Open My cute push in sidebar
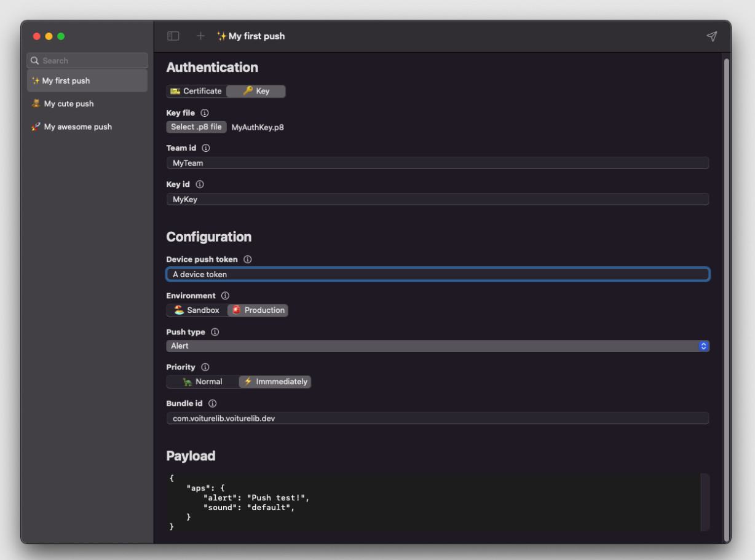755x560 pixels. pos(87,104)
